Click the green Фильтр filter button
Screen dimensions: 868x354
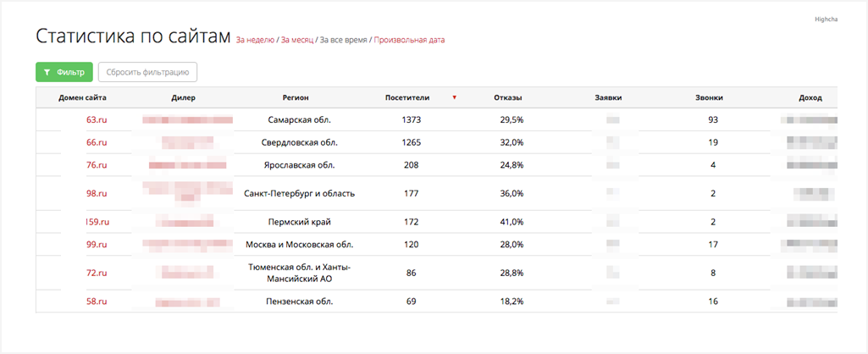(64, 72)
